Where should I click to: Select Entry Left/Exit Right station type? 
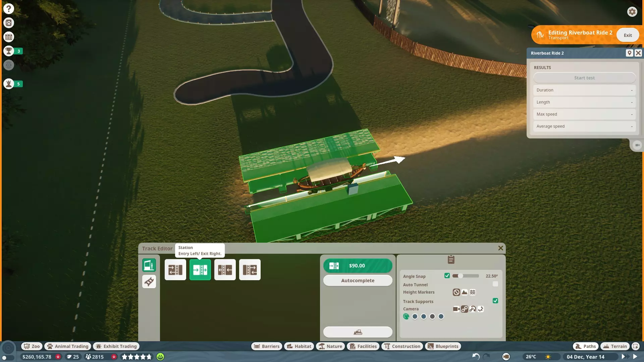pos(200,270)
